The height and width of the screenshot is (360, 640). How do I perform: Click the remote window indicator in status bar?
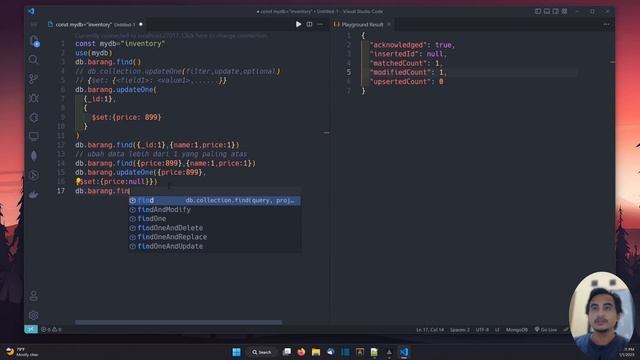31,329
